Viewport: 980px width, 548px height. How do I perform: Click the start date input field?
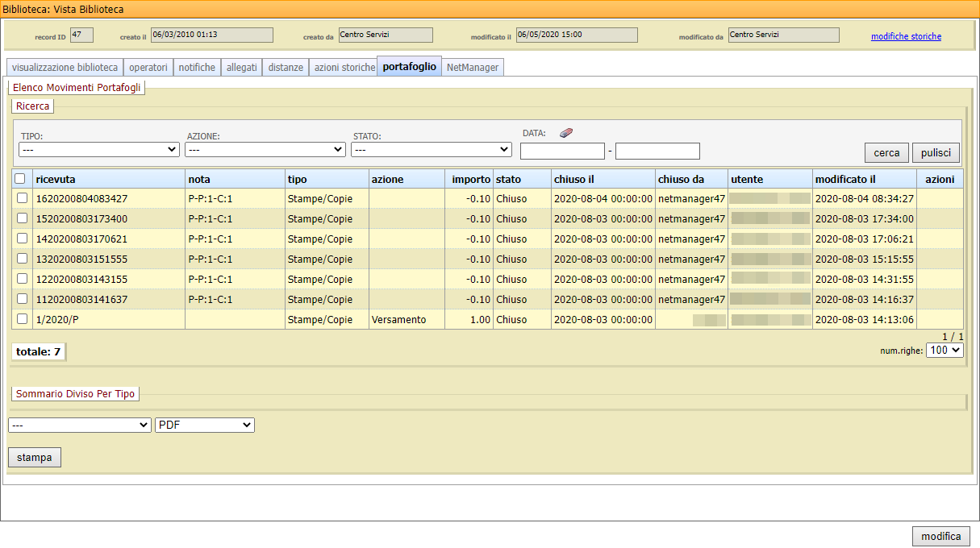(562, 152)
